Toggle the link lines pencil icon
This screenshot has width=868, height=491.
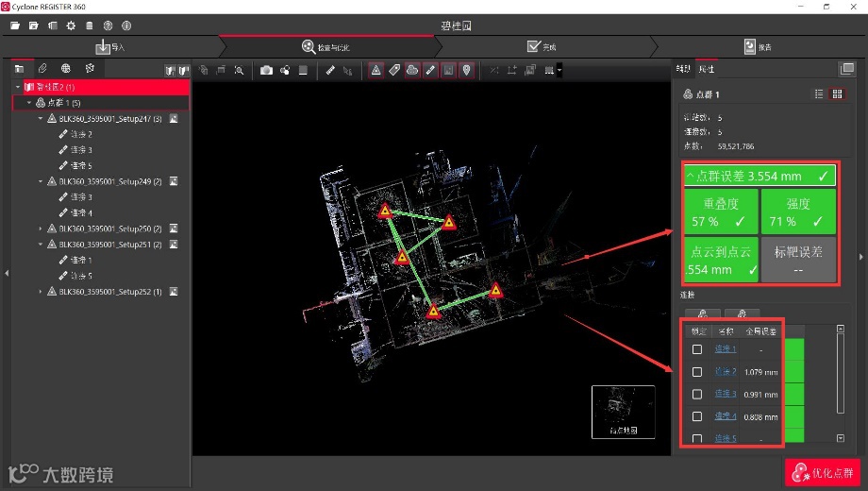coord(430,71)
